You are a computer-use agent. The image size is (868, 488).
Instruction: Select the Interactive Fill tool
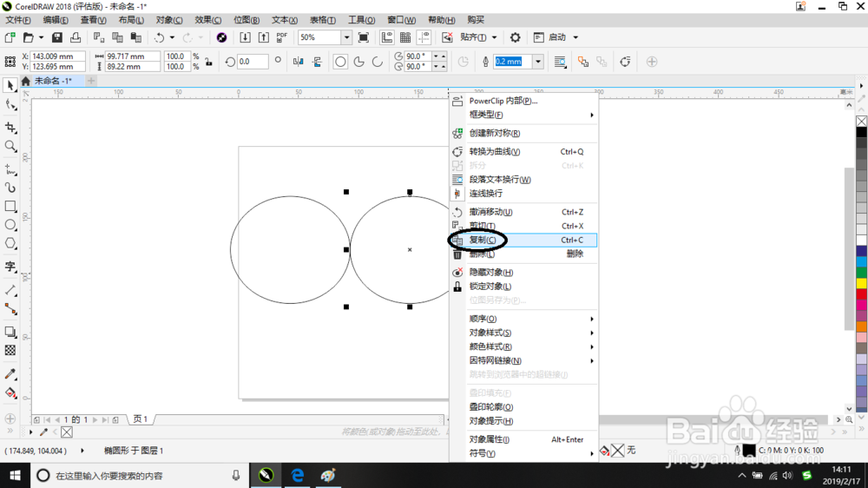point(10,392)
